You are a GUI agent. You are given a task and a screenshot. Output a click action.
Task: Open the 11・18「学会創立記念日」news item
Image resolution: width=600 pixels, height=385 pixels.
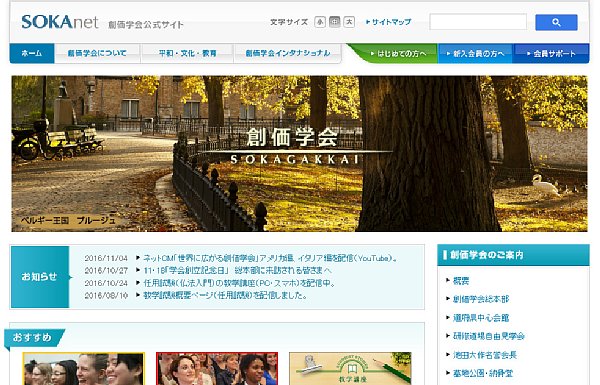click(x=237, y=271)
